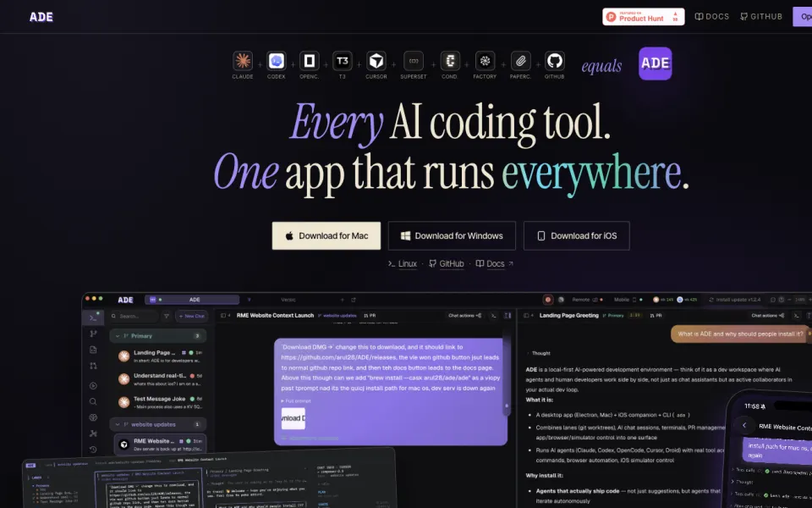Screen dimensions: 812x508
Task: Click Download for Windows button
Action: tap(452, 236)
